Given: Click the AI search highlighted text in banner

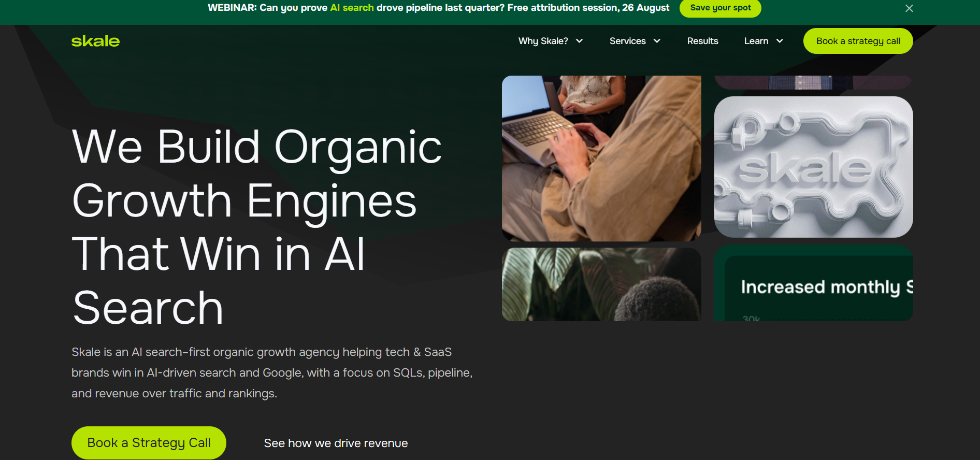Looking at the screenshot, I should click(x=352, y=8).
